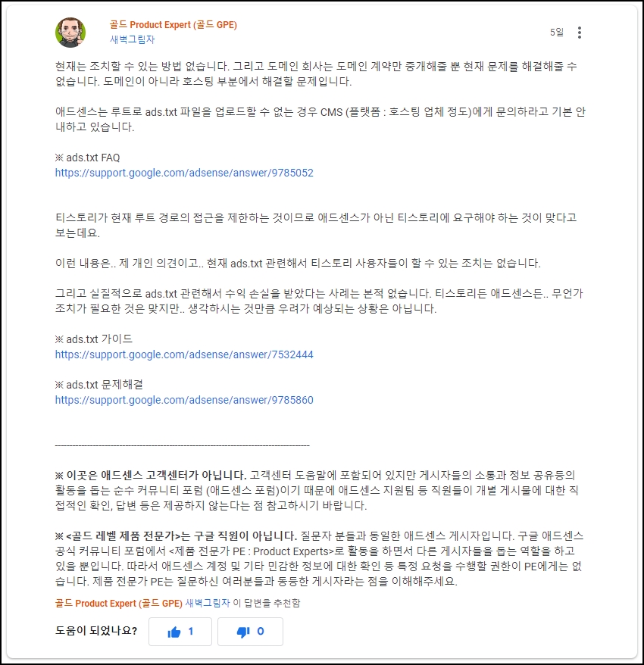
Task: Click the ※ ads.txt 가이드 heading text
Action: pos(94,339)
